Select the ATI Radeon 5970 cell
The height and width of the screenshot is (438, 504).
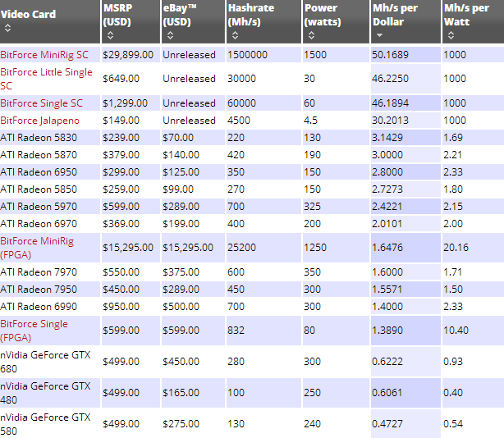click(x=50, y=207)
